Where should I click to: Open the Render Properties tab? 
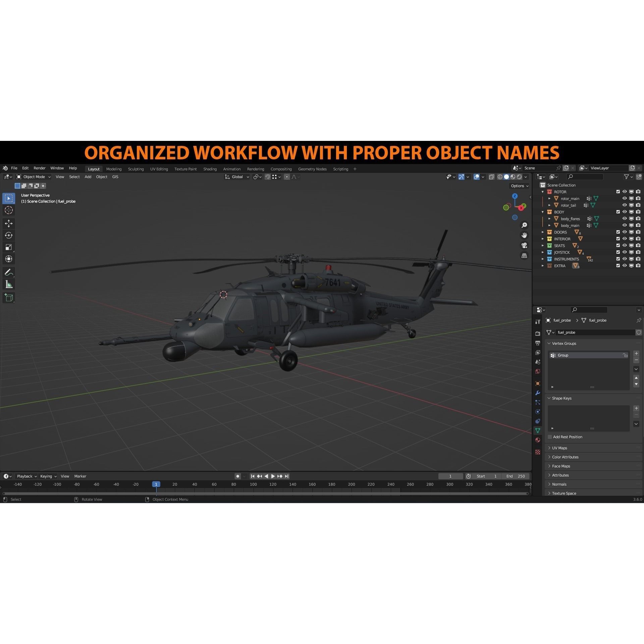point(538,333)
